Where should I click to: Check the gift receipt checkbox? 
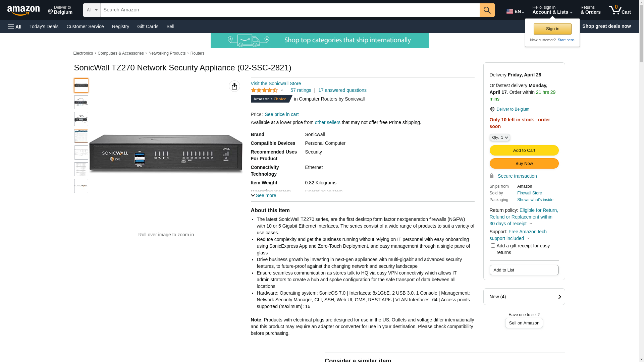click(493, 246)
